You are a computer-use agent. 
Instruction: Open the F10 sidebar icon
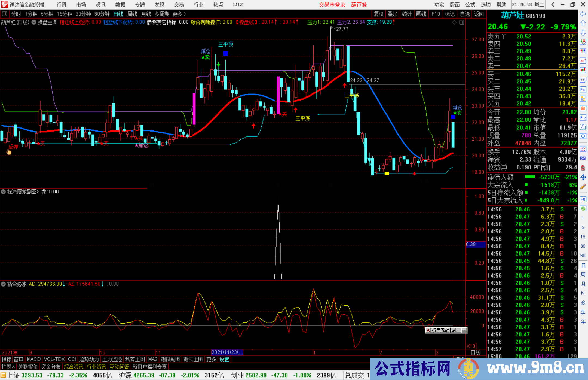(583, 89)
